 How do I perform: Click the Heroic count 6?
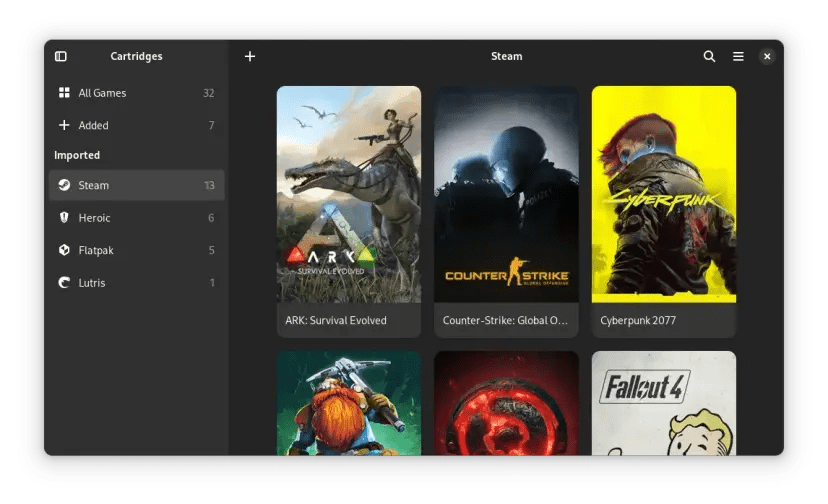[211, 218]
